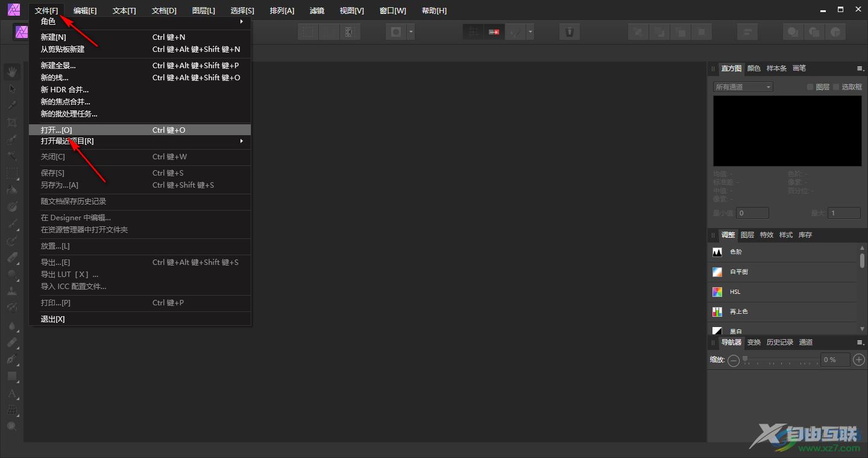
Task: Click the Alignment toolbar icon
Action: click(747, 32)
